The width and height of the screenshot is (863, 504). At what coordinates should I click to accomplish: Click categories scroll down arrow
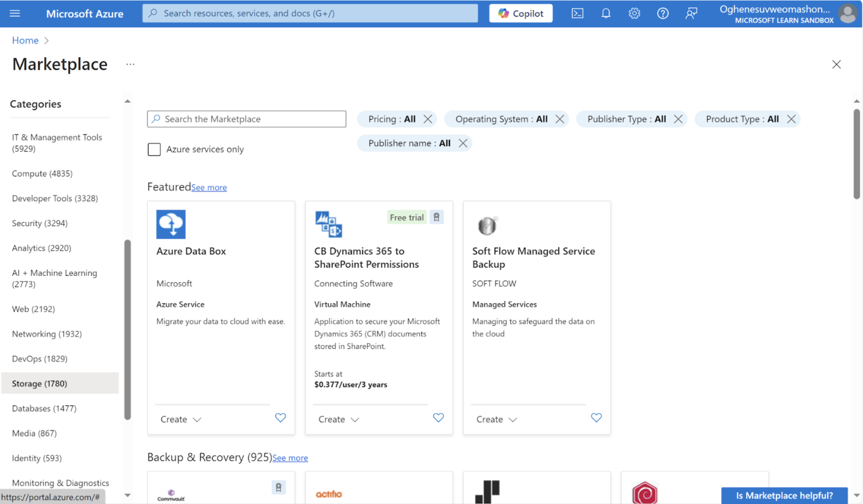click(128, 495)
